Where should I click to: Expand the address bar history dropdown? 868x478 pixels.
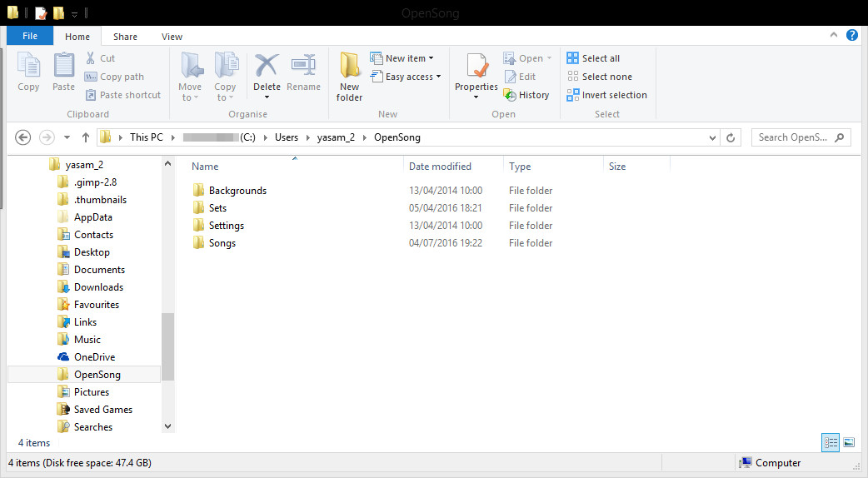click(712, 137)
